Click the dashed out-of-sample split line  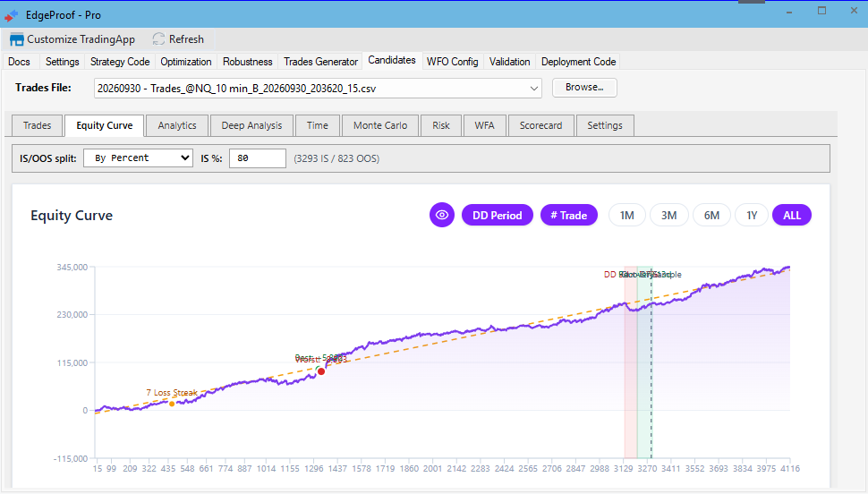[651, 362]
